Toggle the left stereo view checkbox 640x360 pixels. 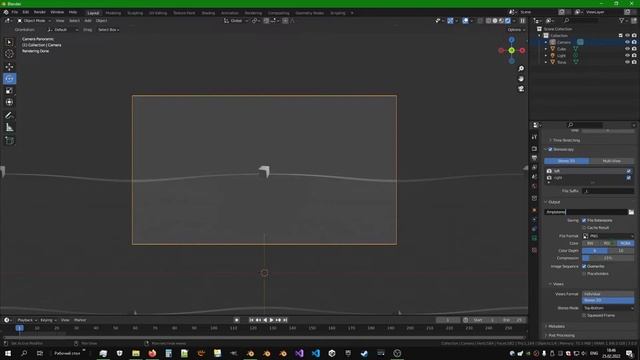tap(629, 171)
